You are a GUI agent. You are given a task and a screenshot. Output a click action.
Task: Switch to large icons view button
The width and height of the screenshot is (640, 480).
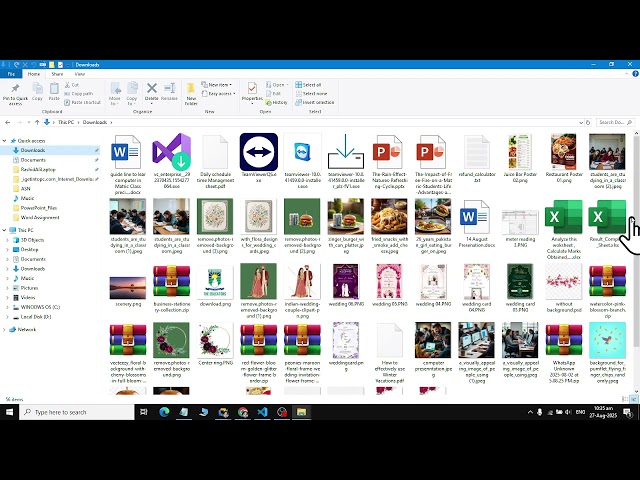pos(634,399)
